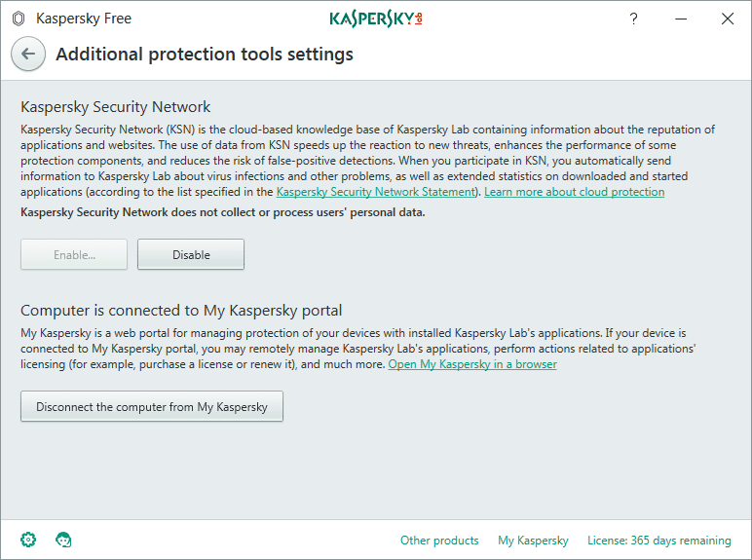The image size is (752, 560).
Task: Go back using the arrow button
Action: (28, 54)
